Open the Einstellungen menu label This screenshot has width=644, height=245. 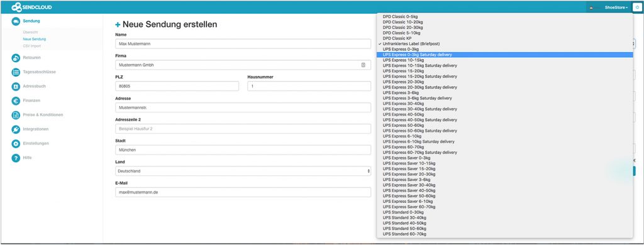36,143
